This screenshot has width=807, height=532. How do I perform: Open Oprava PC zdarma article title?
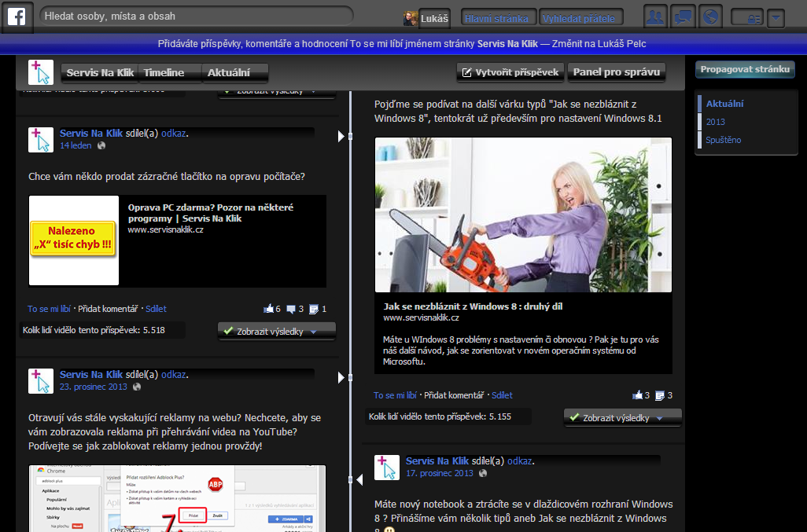[x=211, y=213]
